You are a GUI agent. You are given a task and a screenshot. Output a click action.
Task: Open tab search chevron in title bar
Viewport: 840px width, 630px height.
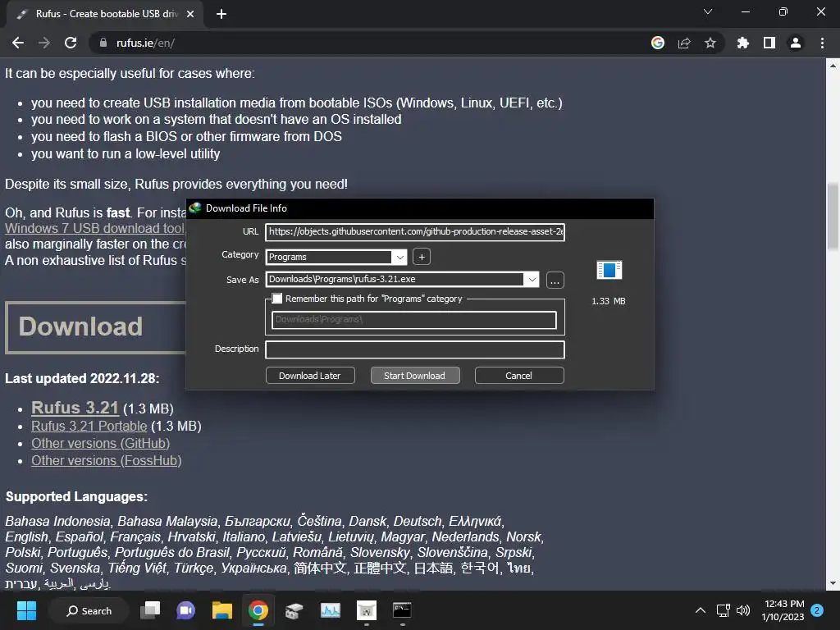(708, 11)
